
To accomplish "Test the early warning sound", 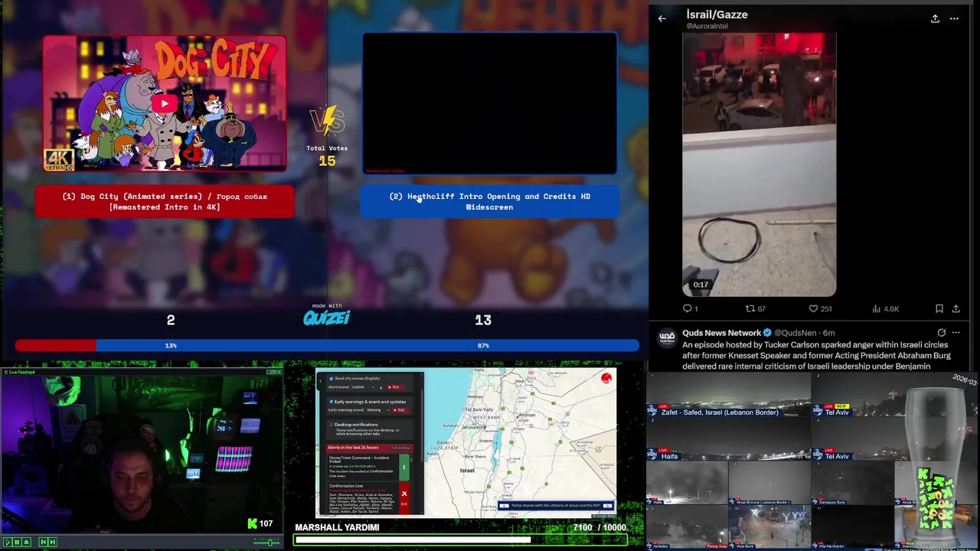I will point(401,410).
